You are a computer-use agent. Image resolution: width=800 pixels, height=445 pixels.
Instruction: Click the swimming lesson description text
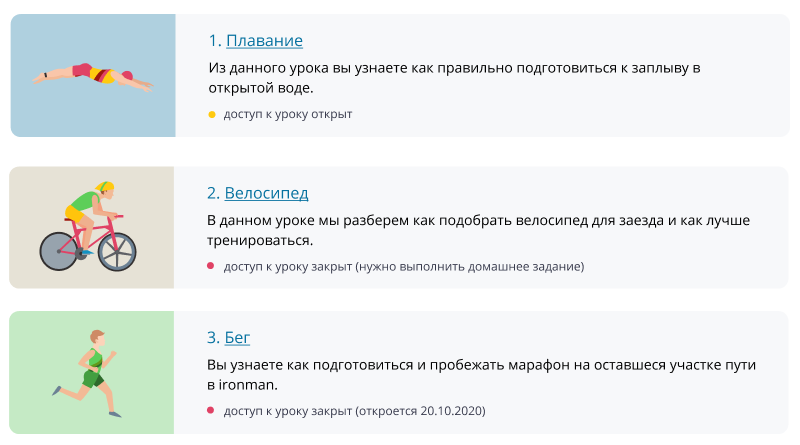[x=454, y=78]
